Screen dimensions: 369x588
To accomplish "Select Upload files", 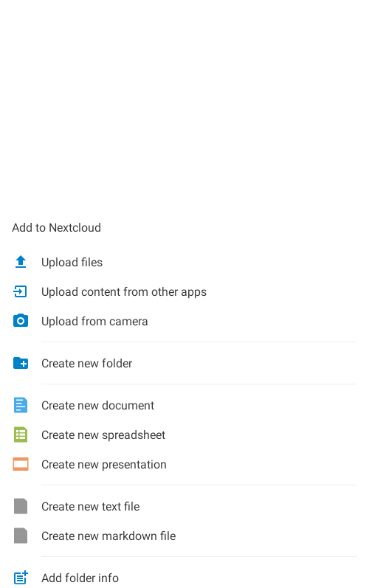I will pyautogui.click(x=184, y=262).
